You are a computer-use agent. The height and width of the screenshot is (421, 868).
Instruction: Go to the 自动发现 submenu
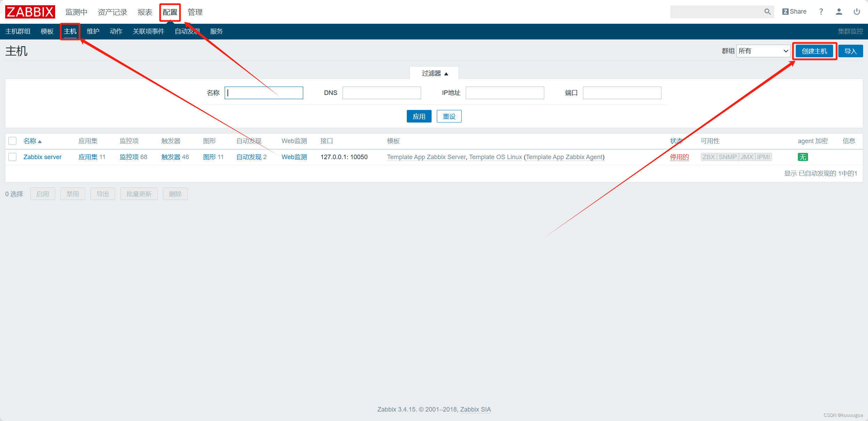pyautogui.click(x=187, y=31)
